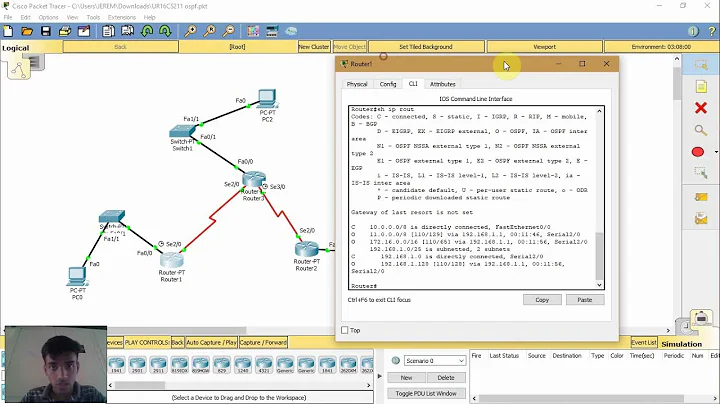Reset zoom with the middle magnifier
Screen dimensions: 720x404
point(209,31)
